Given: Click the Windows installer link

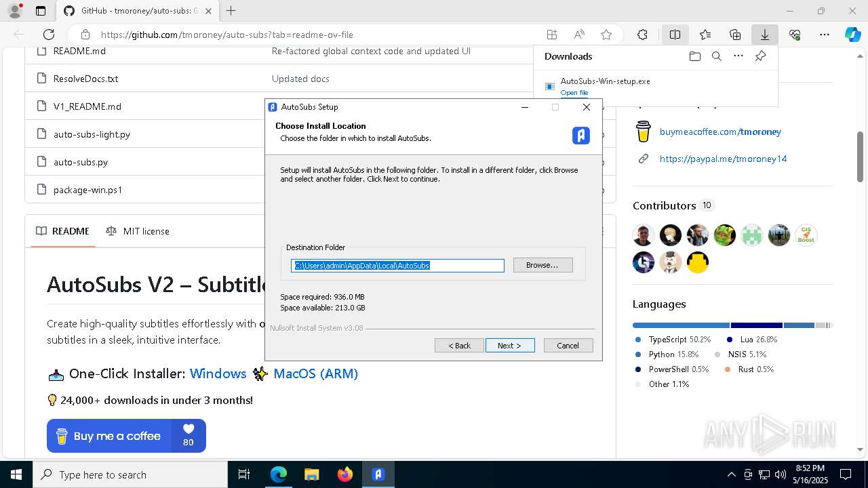Looking at the screenshot, I should 218,373.
